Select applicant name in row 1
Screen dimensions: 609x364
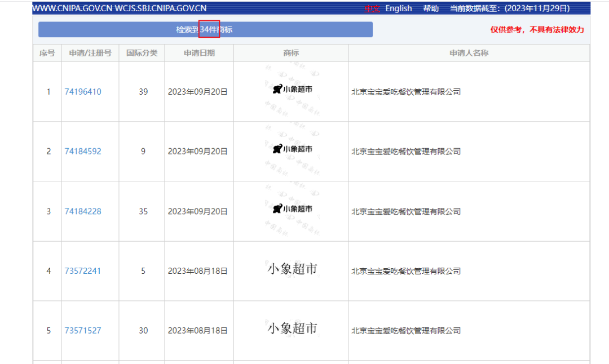[x=406, y=92]
